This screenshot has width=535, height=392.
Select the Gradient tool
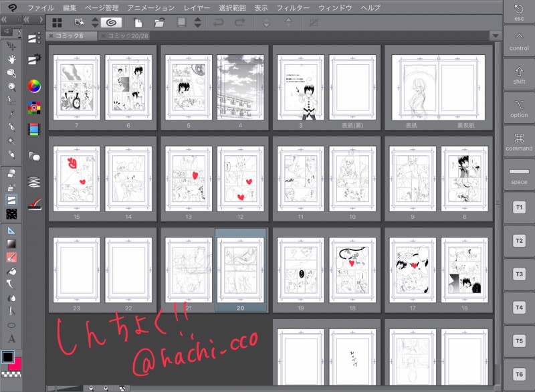pos(11,243)
